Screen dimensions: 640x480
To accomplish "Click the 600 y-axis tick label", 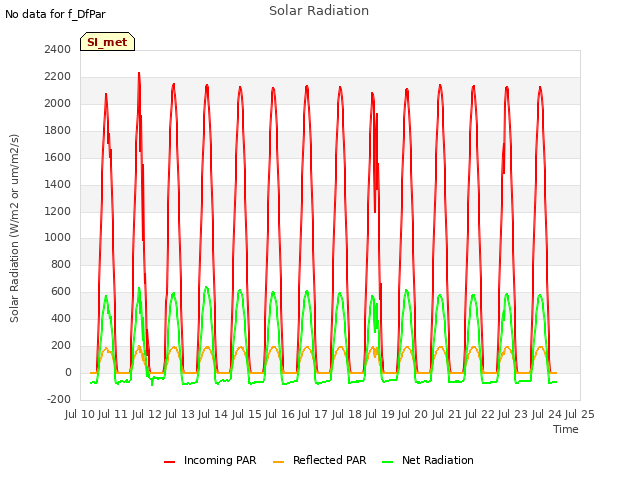I will pyautogui.click(x=61, y=291).
